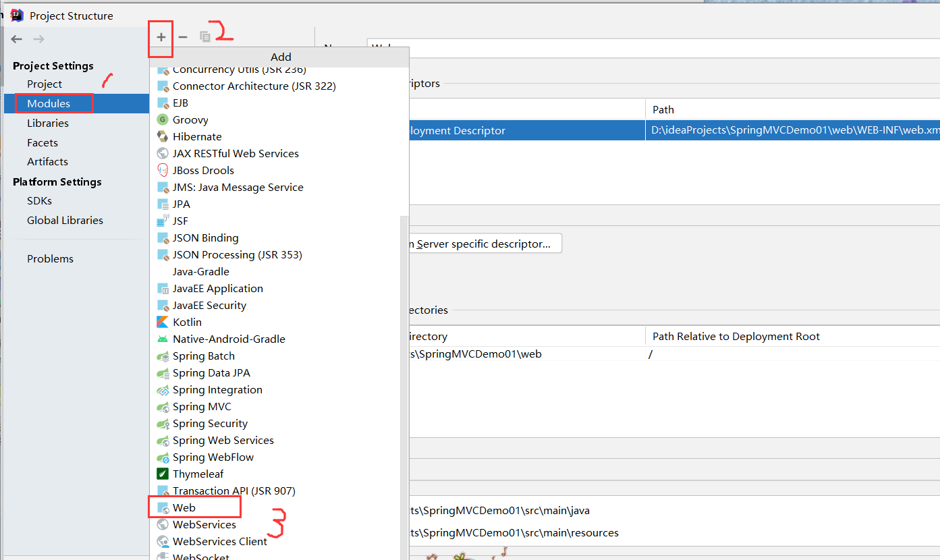The image size is (940, 560).
Task: Open the Problems page
Action: coord(50,259)
